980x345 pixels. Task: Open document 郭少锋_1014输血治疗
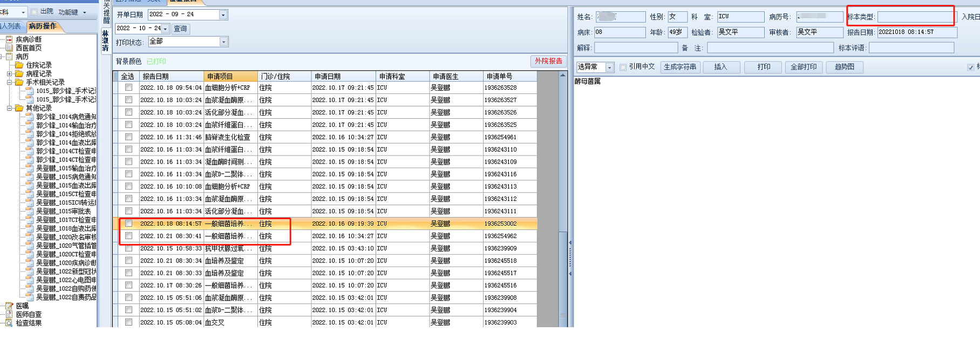[66, 125]
